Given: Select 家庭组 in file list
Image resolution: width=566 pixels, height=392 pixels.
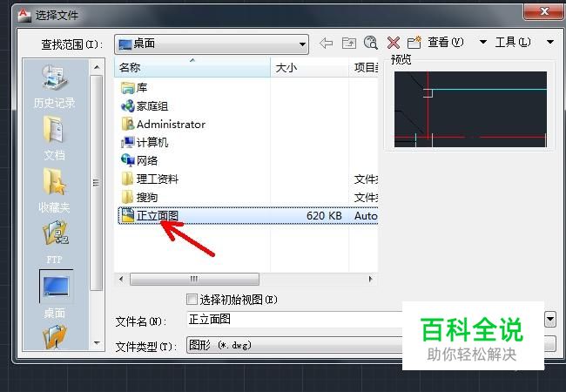Looking at the screenshot, I should point(145,106).
